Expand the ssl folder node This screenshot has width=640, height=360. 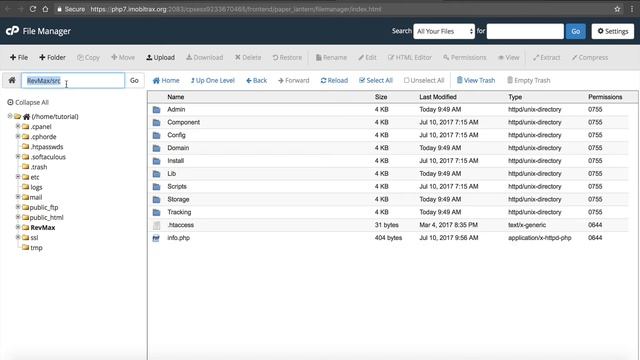(18, 237)
